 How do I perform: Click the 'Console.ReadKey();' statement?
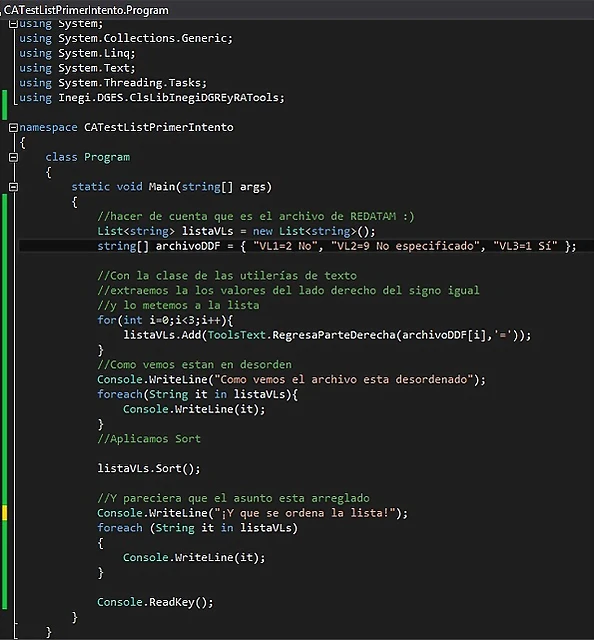click(155, 602)
